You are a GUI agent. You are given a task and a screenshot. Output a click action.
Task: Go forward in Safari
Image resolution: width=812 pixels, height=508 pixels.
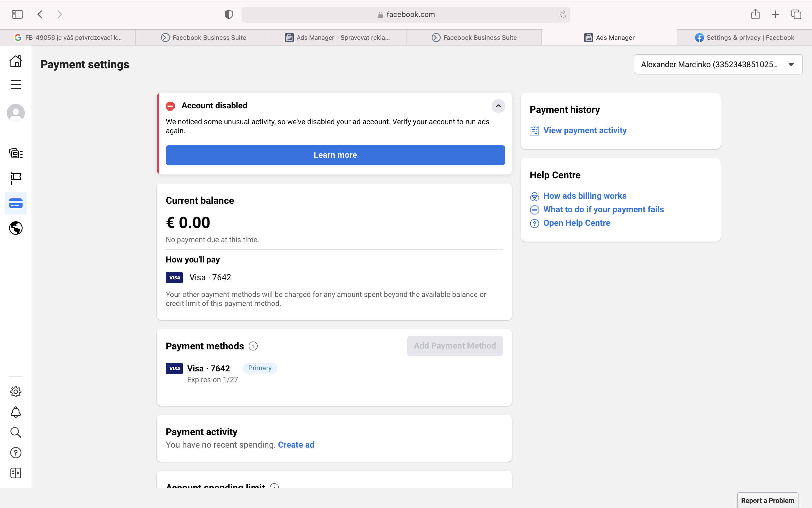pos(60,14)
